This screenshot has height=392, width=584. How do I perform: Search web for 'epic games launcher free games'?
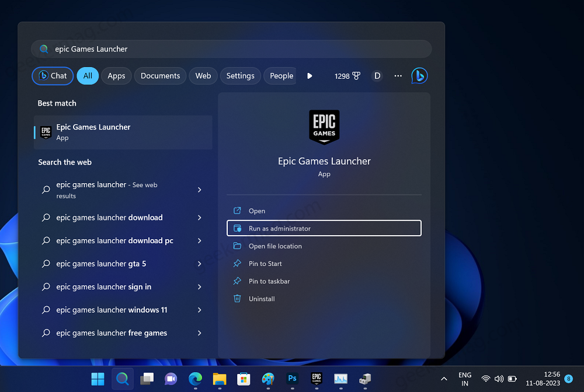tap(123, 333)
